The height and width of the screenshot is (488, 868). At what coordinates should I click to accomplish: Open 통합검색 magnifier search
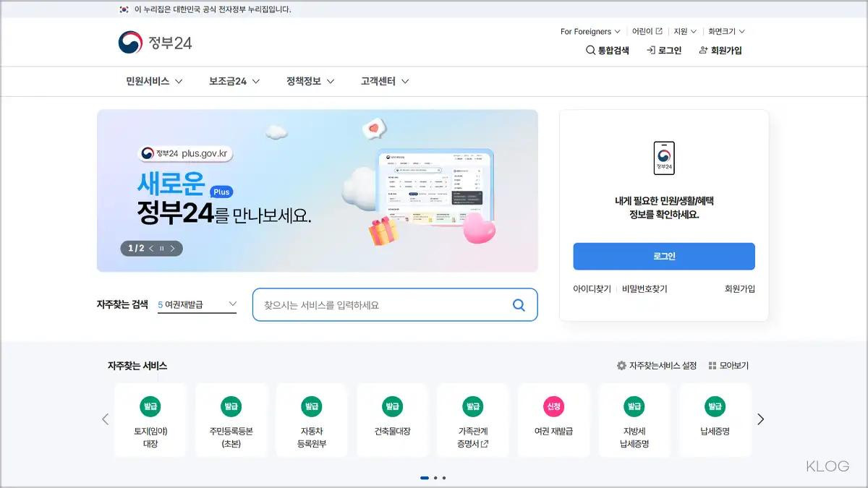tap(608, 51)
